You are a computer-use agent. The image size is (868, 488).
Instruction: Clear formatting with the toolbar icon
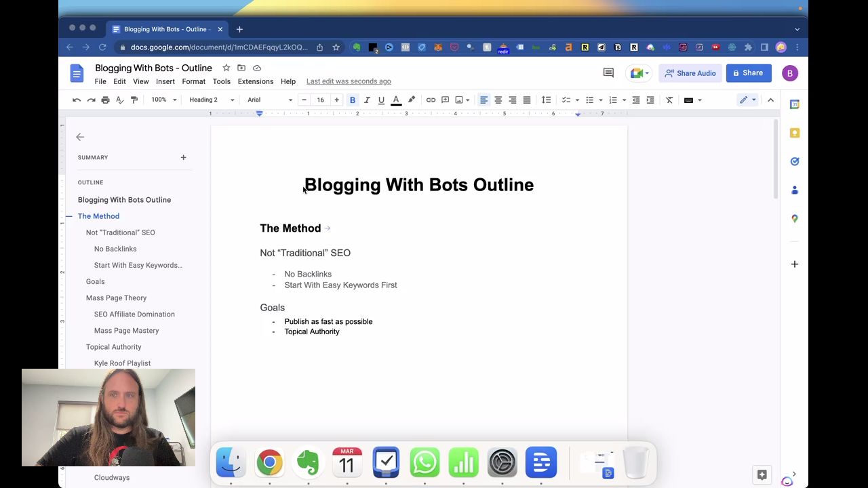(669, 100)
